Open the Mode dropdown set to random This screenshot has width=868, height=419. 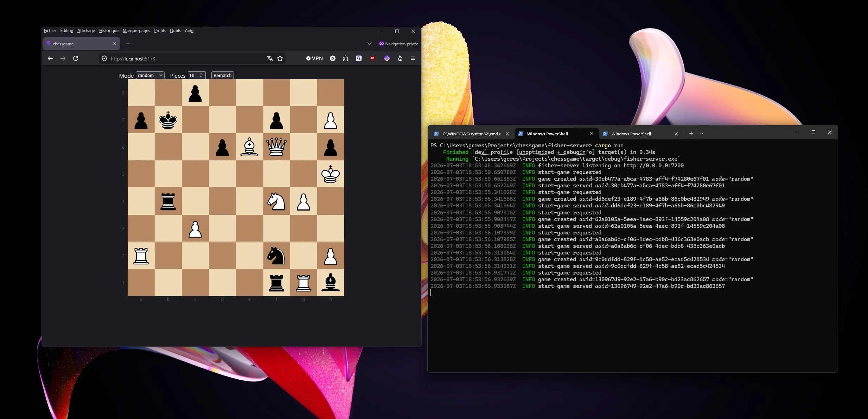pyautogui.click(x=150, y=75)
